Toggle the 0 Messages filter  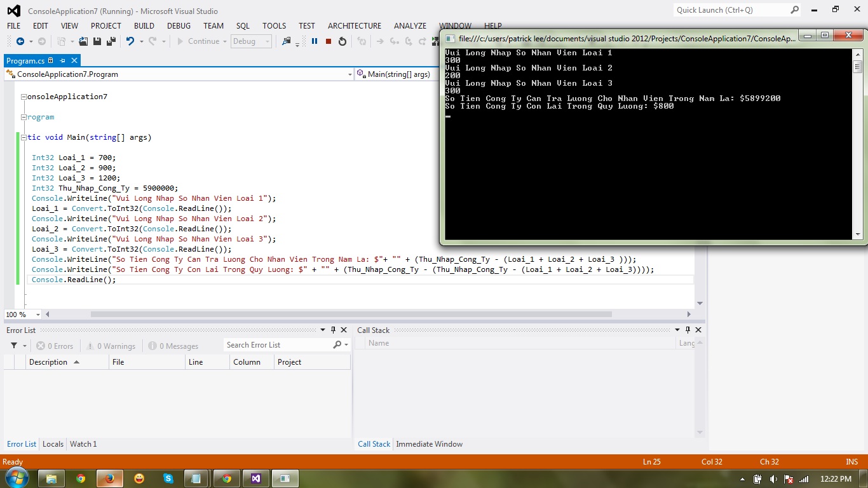pyautogui.click(x=173, y=346)
